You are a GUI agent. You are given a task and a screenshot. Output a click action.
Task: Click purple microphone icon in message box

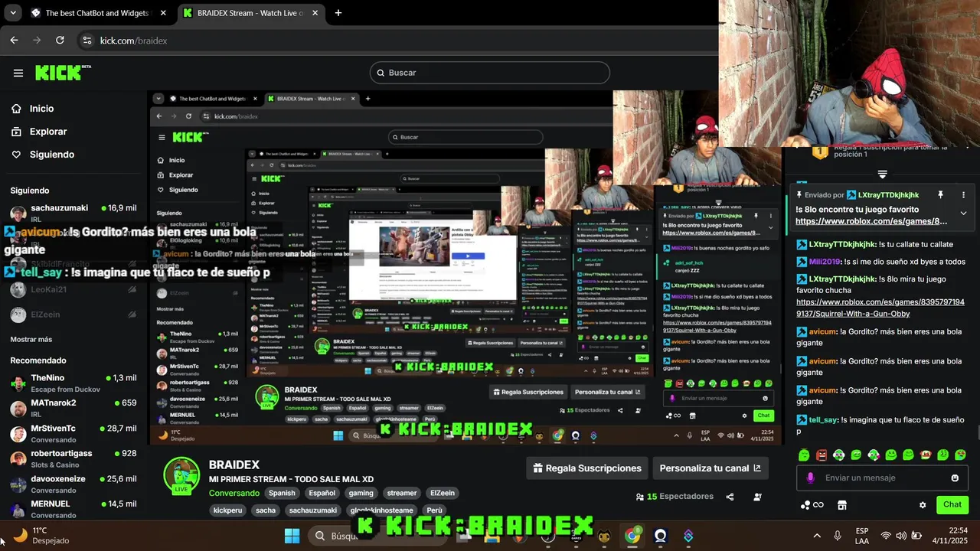(x=811, y=478)
